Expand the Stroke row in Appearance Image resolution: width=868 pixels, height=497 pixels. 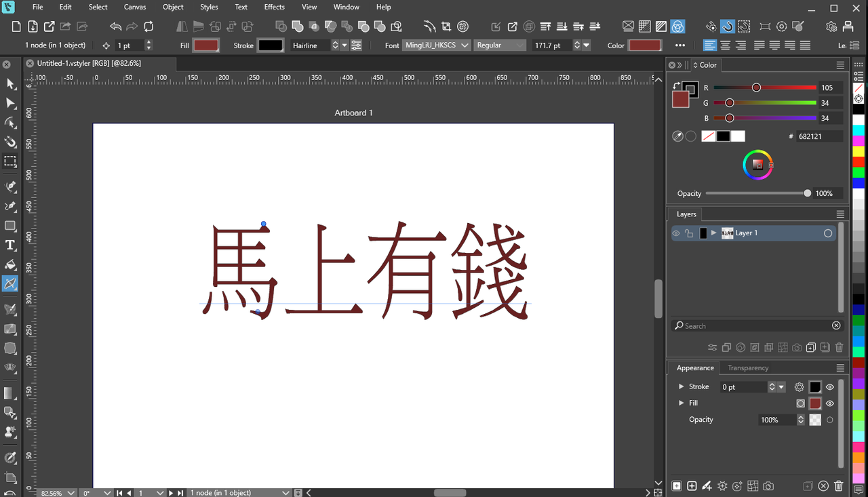(681, 386)
